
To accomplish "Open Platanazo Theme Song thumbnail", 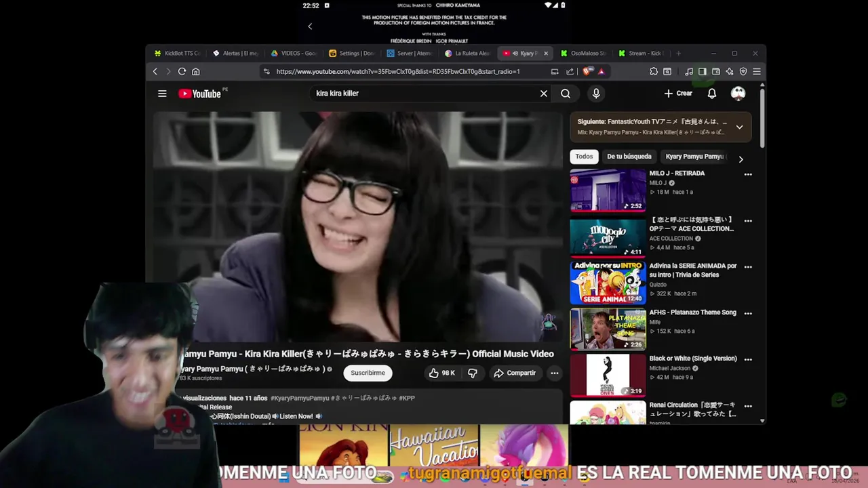I will (608, 329).
